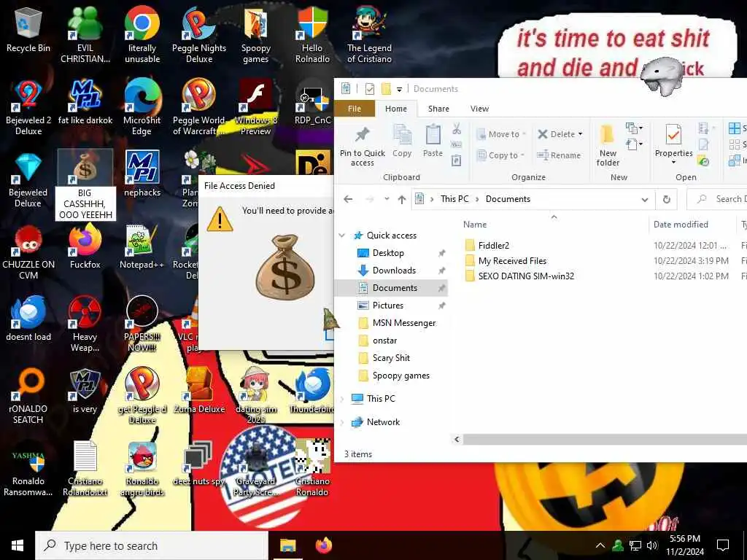Click the Search Documents field

tap(719, 199)
